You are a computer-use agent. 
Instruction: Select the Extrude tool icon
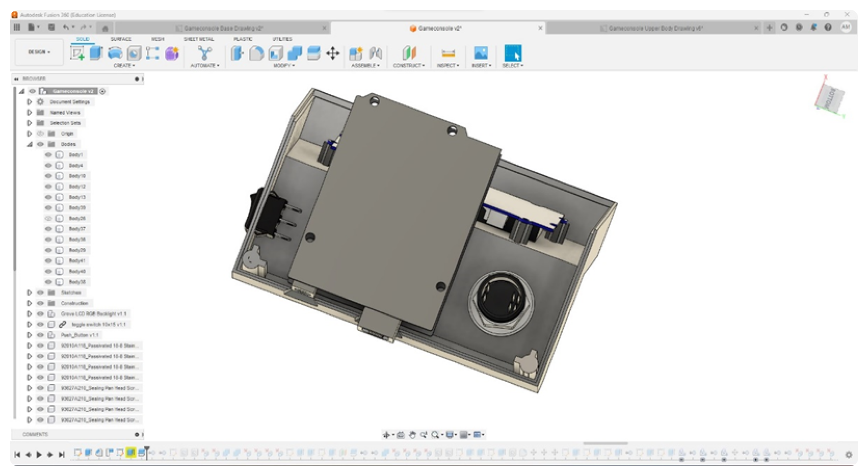click(x=96, y=53)
